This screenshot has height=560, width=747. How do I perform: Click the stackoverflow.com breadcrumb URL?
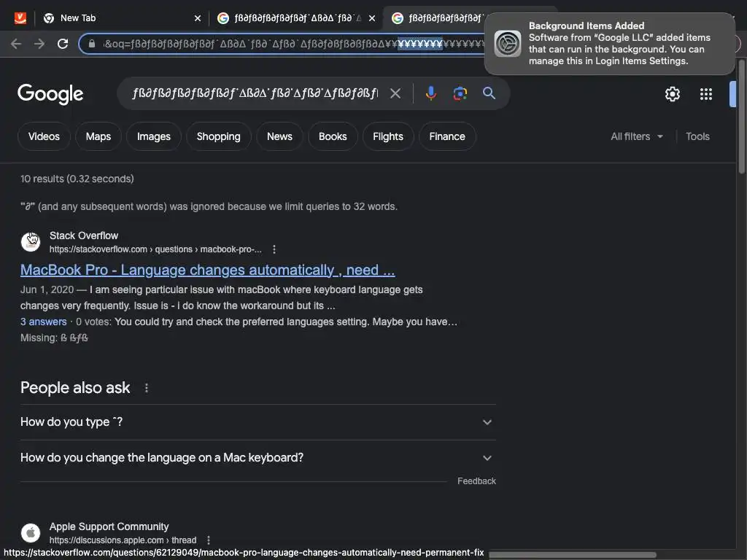155,249
